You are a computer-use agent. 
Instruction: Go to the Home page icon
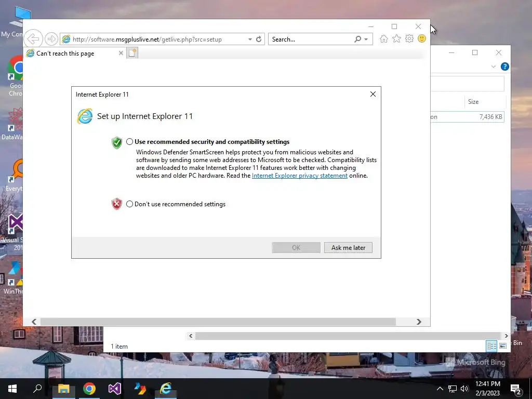pyautogui.click(x=384, y=38)
